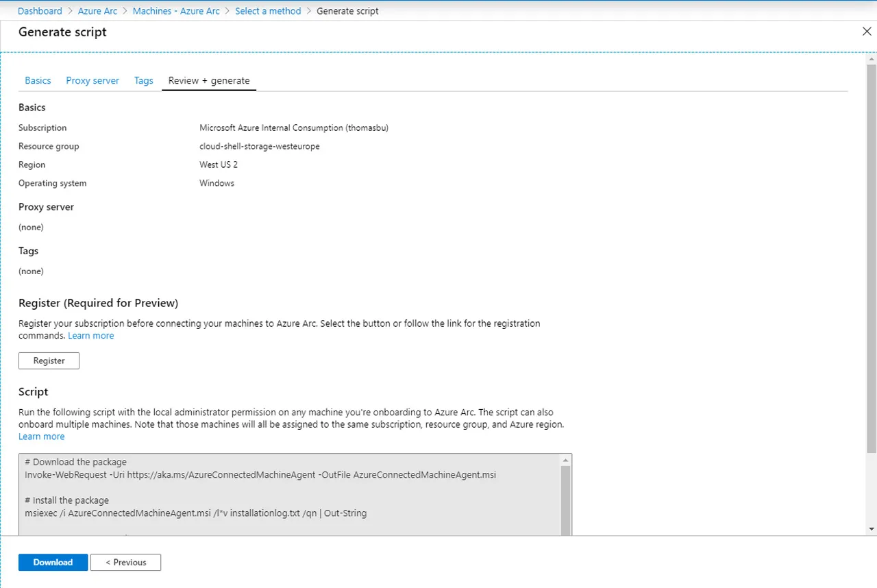Return to Select a method breadcrumb
The height and width of the screenshot is (588, 877).
click(x=268, y=11)
